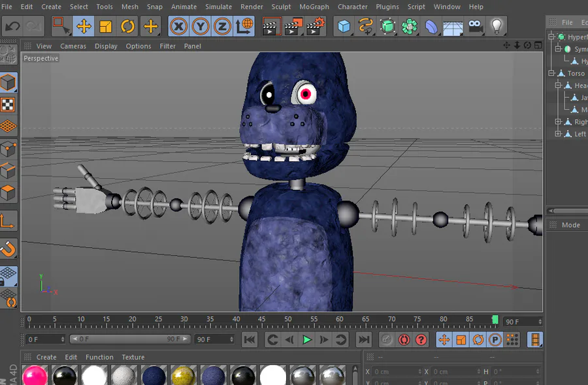
Task: Open the Array modeling objects icon
Action: 410,27
